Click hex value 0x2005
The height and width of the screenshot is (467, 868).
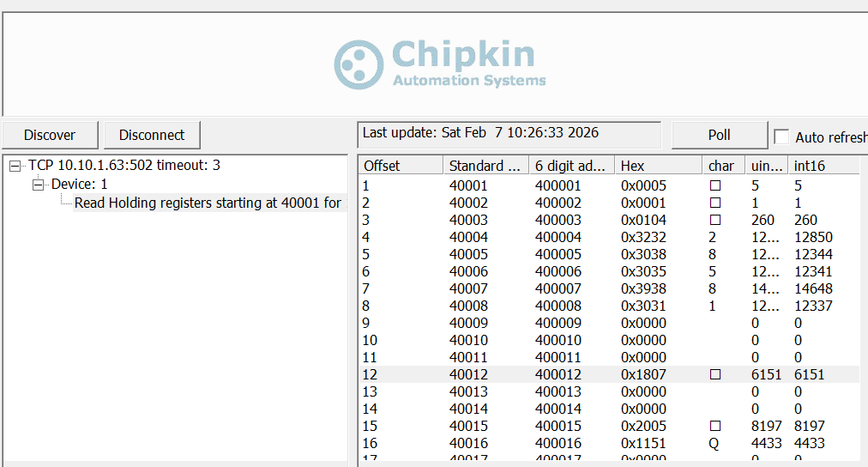click(x=643, y=426)
